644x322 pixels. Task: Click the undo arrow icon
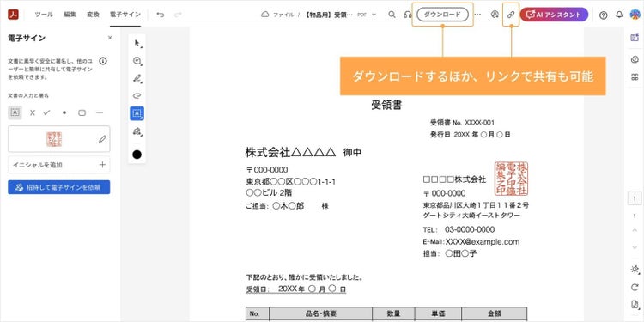[x=161, y=15]
